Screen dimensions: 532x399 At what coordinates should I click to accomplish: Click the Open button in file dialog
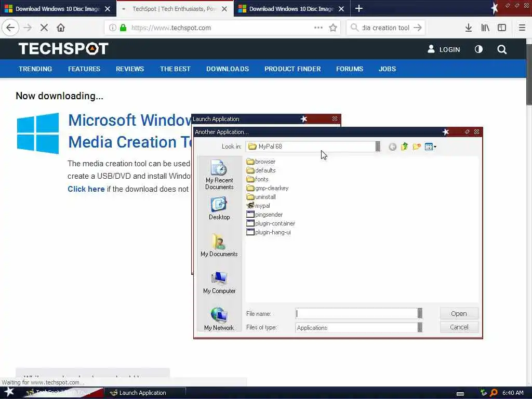pyautogui.click(x=459, y=313)
